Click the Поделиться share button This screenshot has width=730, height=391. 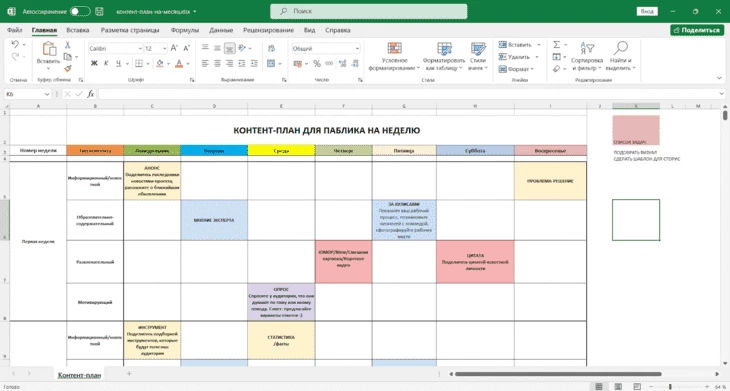[x=697, y=30]
